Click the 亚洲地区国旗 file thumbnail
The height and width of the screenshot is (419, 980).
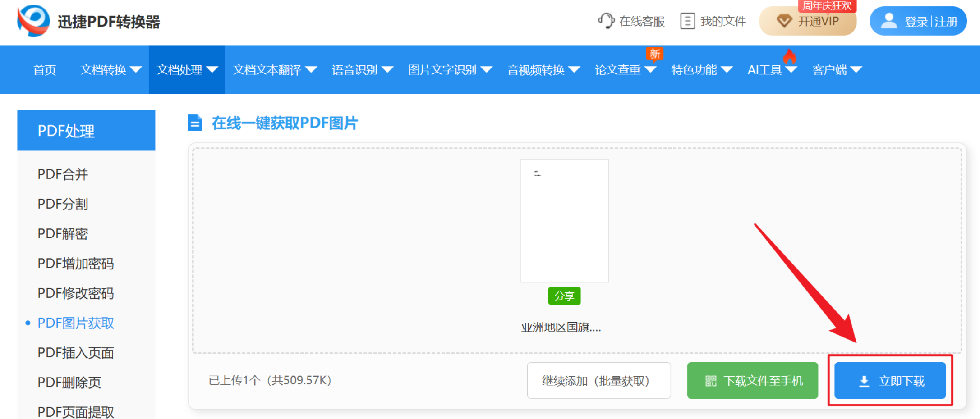[x=564, y=220]
